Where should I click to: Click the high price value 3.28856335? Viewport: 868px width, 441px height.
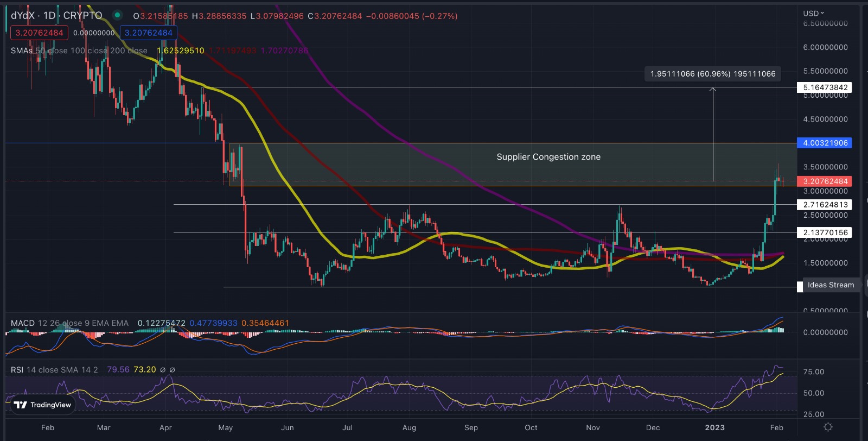(222, 16)
